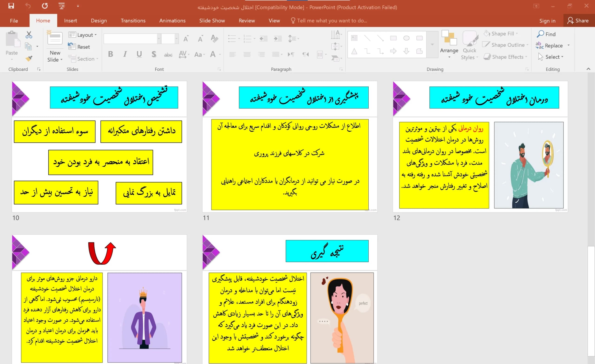
Task: Switch to the Design tab
Action: 99,21
